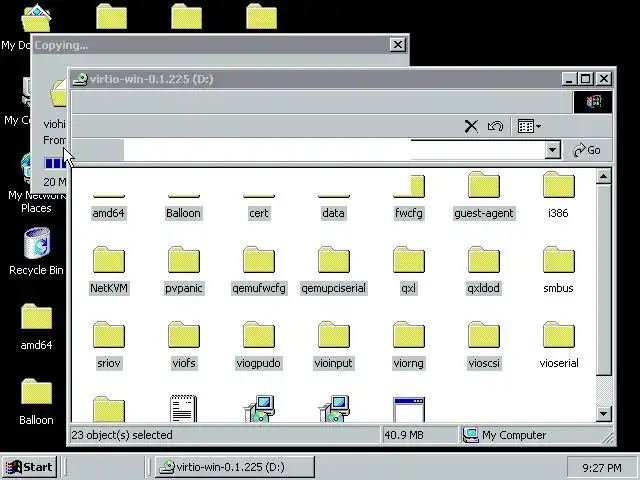Click the Windows logo throbber icon
The image size is (640, 480).
pyautogui.click(x=593, y=102)
